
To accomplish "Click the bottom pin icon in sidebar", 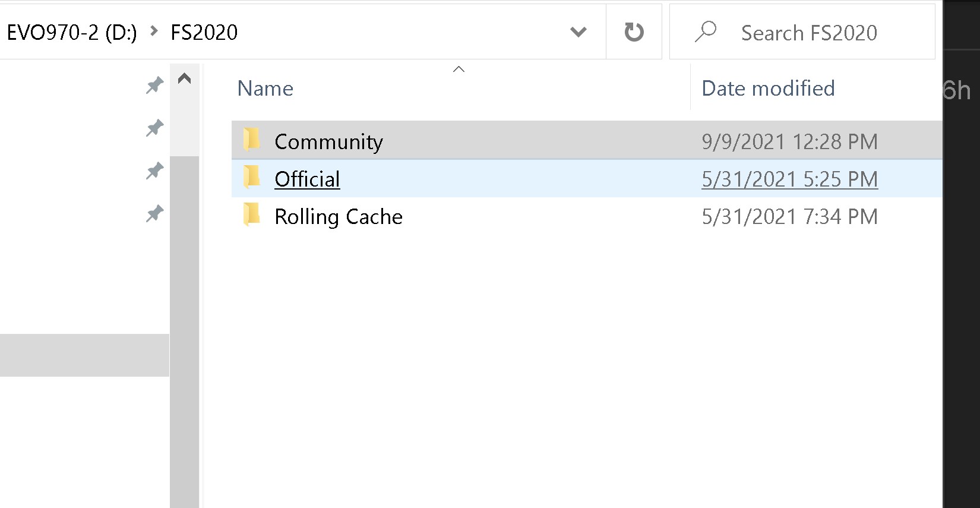I will coord(154,213).
